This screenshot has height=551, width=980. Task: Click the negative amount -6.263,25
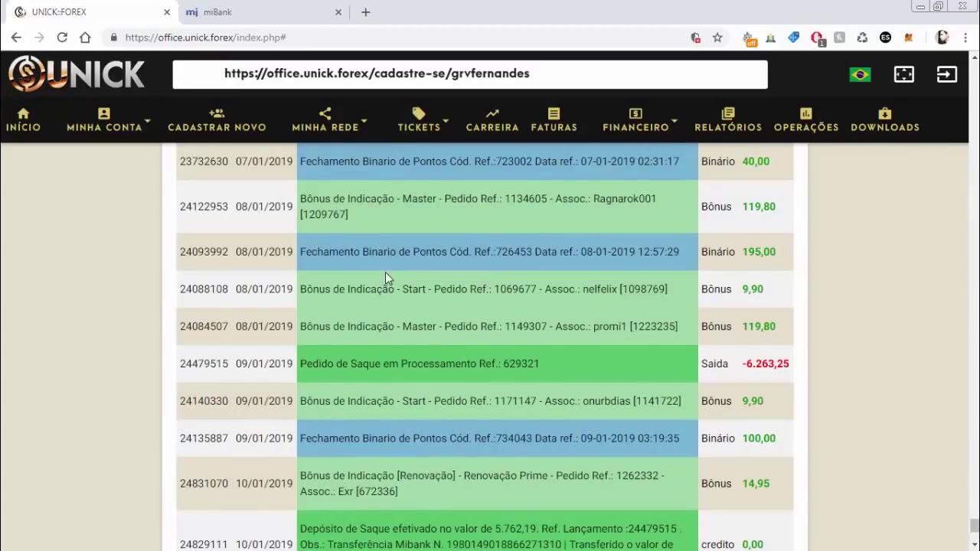tap(766, 364)
